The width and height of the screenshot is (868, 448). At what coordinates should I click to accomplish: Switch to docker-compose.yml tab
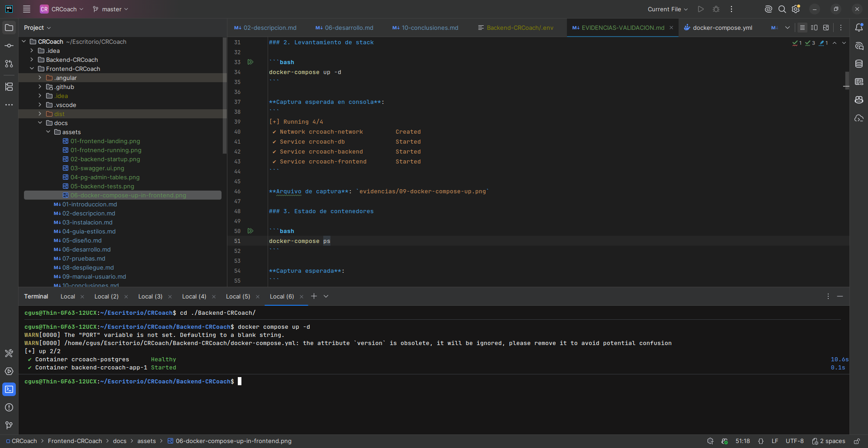click(718, 28)
